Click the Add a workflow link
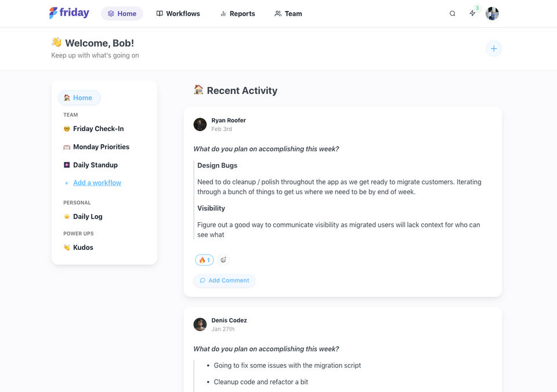This screenshot has height=392, width=557. click(97, 183)
